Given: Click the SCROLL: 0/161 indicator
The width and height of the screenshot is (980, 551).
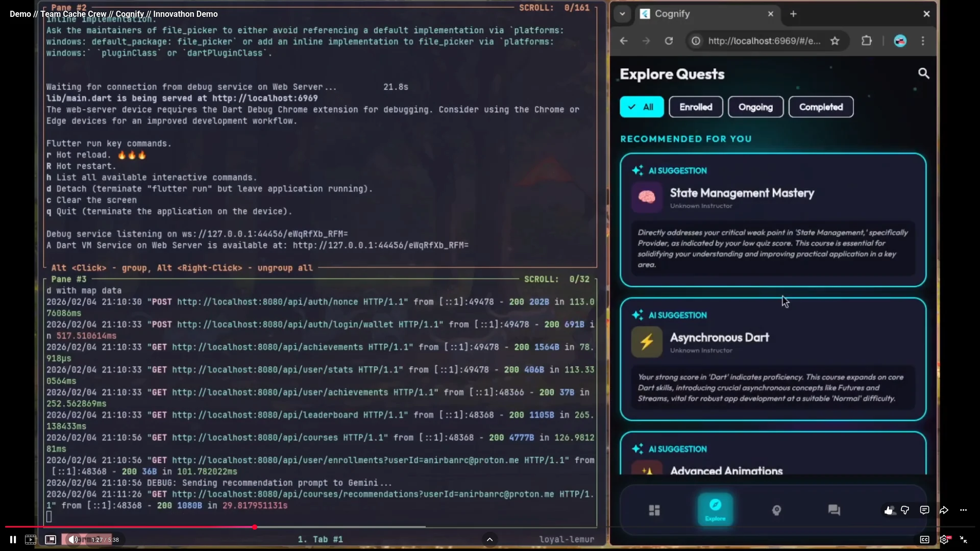Looking at the screenshot, I should 554,8.
